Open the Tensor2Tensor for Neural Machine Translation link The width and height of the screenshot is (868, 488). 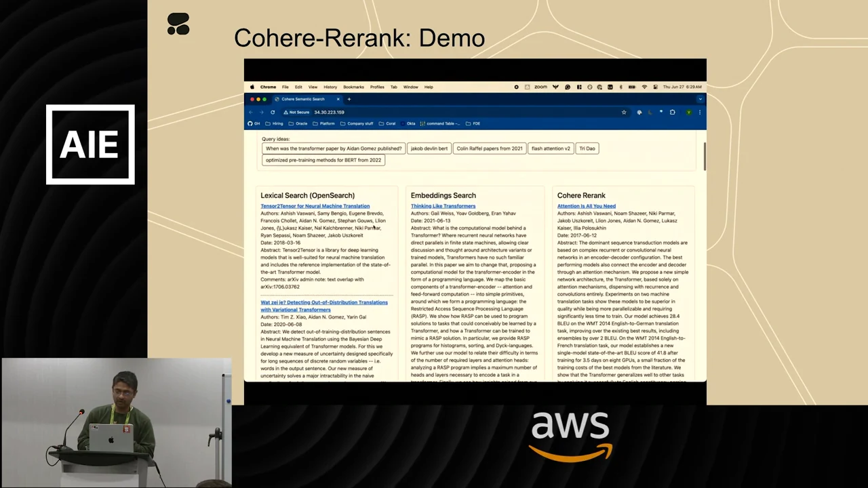pos(315,206)
